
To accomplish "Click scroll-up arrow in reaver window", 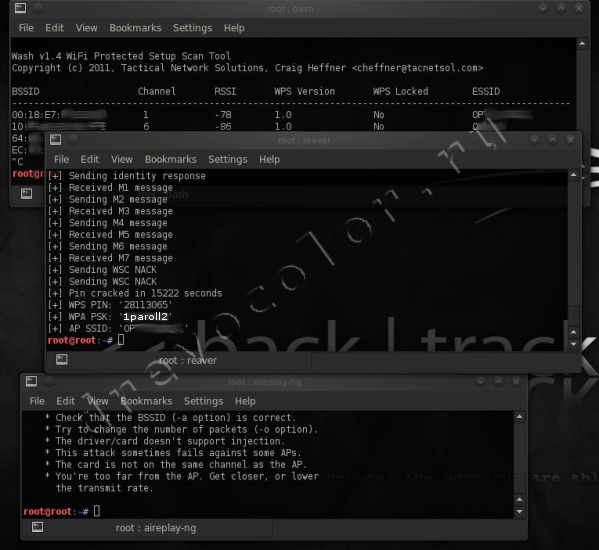I will [x=573, y=175].
